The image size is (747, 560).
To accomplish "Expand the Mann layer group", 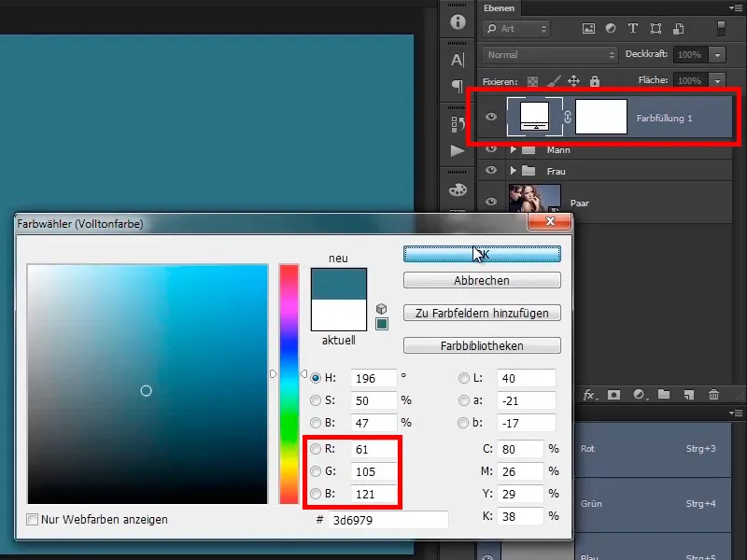I will coord(513,149).
